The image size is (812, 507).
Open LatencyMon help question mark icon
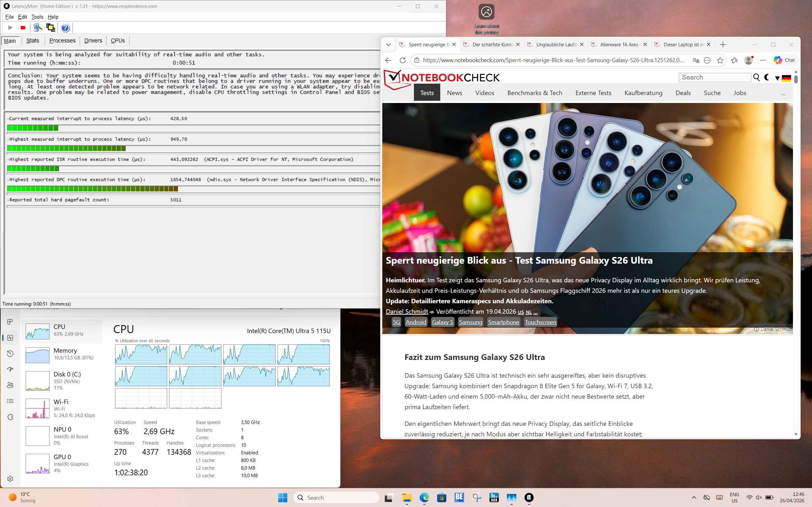click(65, 28)
